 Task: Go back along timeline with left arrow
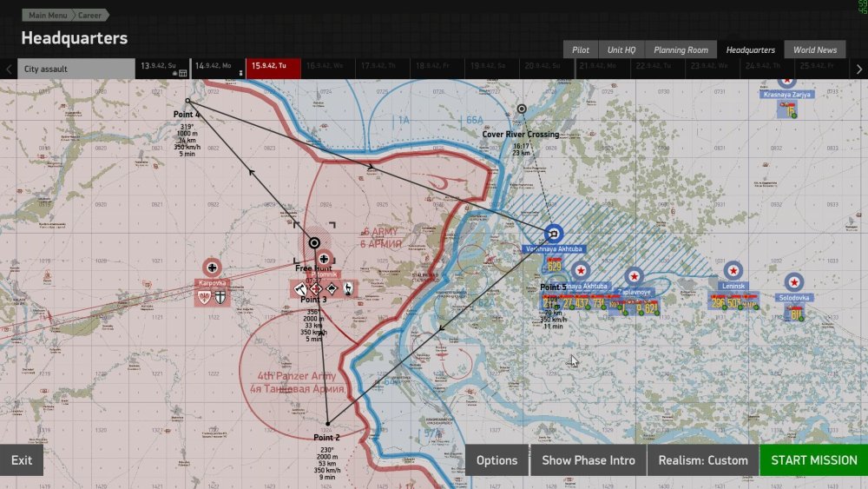click(9, 69)
